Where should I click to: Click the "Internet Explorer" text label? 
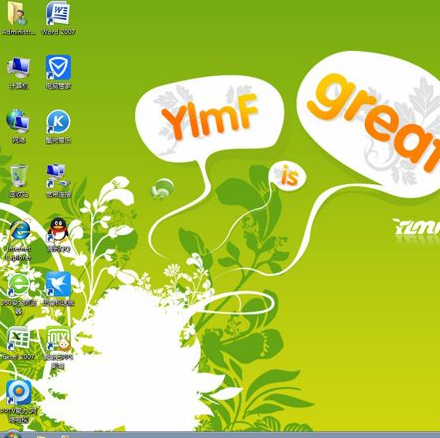click(x=18, y=253)
